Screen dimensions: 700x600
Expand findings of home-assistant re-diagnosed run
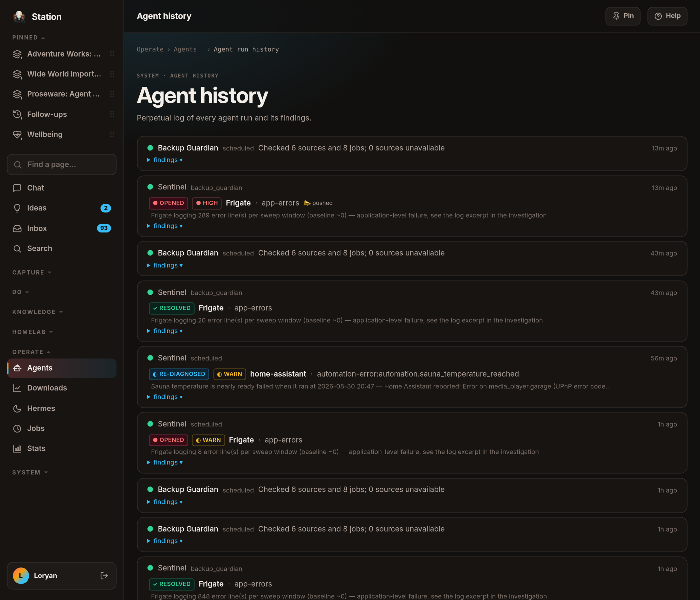pos(165,397)
